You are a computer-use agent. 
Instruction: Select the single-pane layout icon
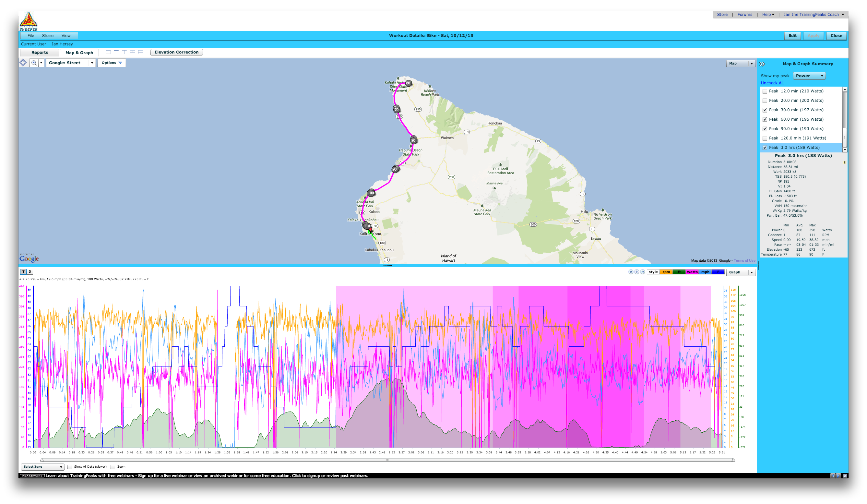point(108,52)
